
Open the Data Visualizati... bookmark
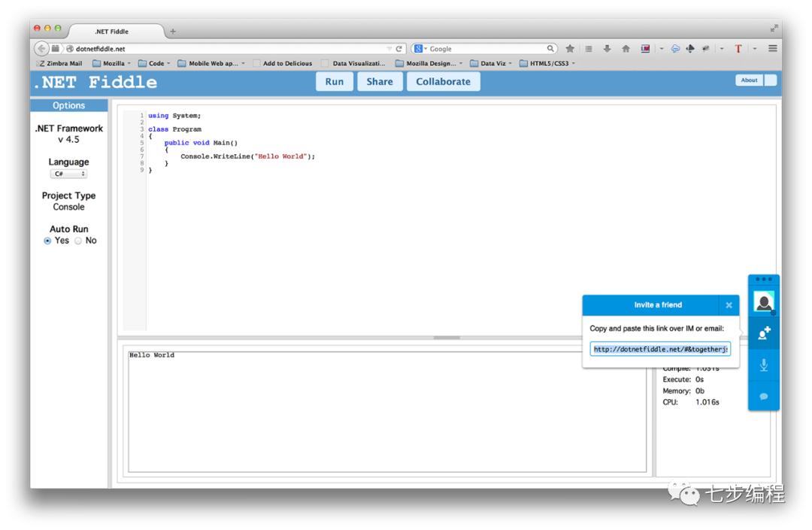353,63
